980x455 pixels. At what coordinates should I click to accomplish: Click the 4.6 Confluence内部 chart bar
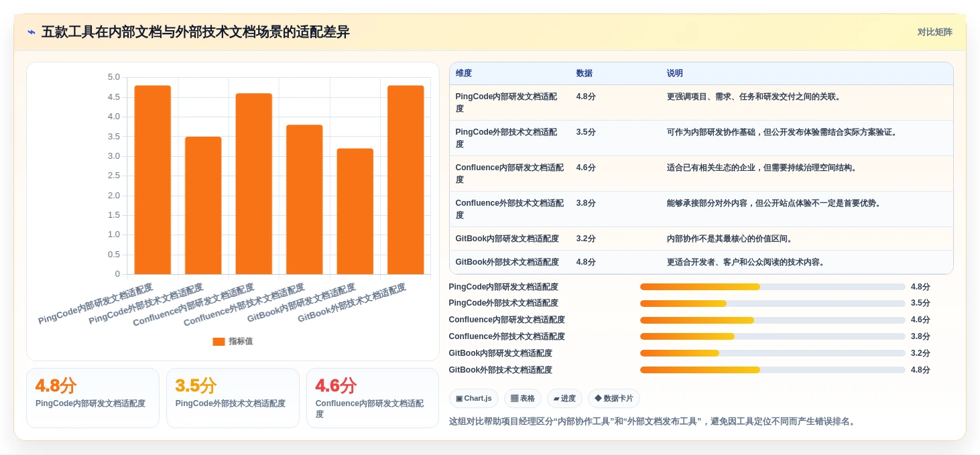pyautogui.click(x=254, y=184)
